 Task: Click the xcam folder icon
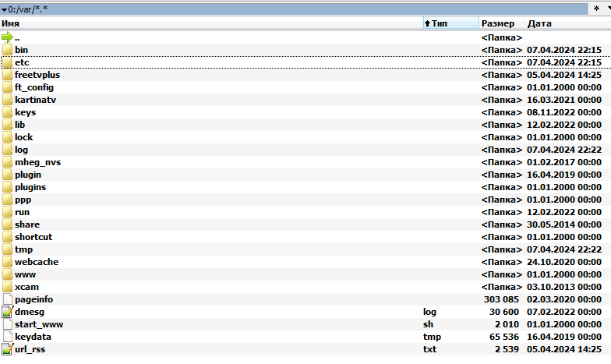pos(7,287)
